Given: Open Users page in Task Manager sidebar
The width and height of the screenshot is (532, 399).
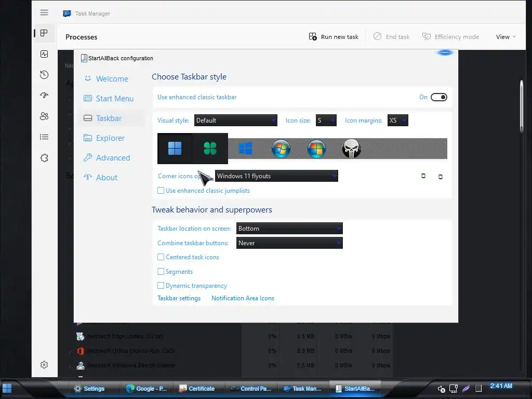Looking at the screenshot, I should 44,116.
